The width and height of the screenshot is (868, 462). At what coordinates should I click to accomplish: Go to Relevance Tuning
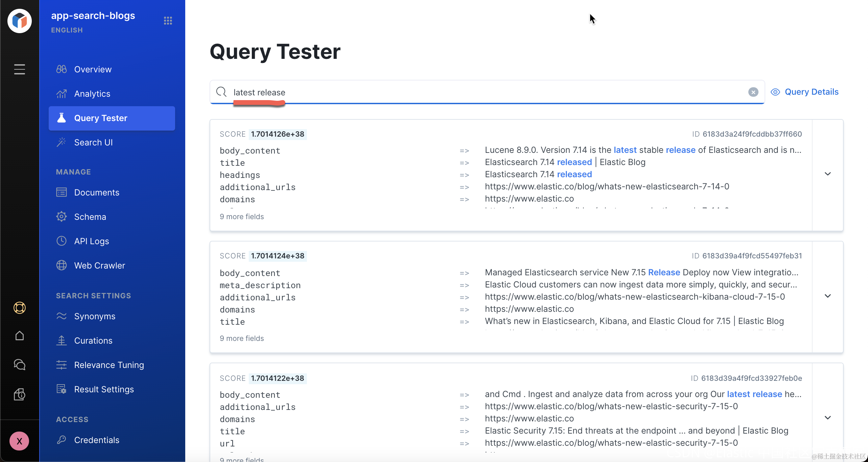point(109,365)
